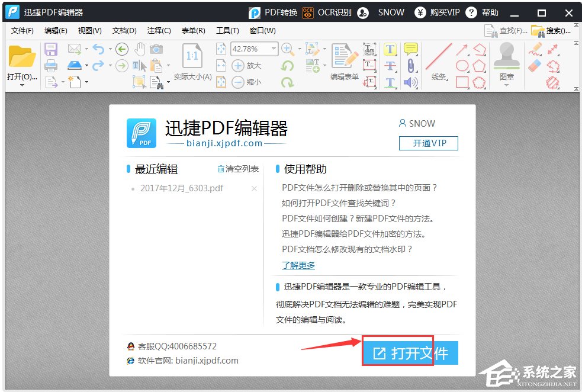Click the Stamp (图章) tool
The height and width of the screenshot is (392, 582).
(507, 56)
